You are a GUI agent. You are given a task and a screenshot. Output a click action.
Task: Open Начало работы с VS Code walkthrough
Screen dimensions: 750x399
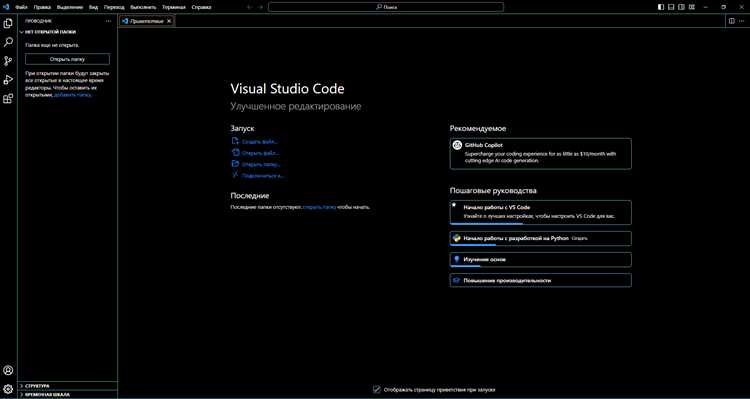click(540, 212)
